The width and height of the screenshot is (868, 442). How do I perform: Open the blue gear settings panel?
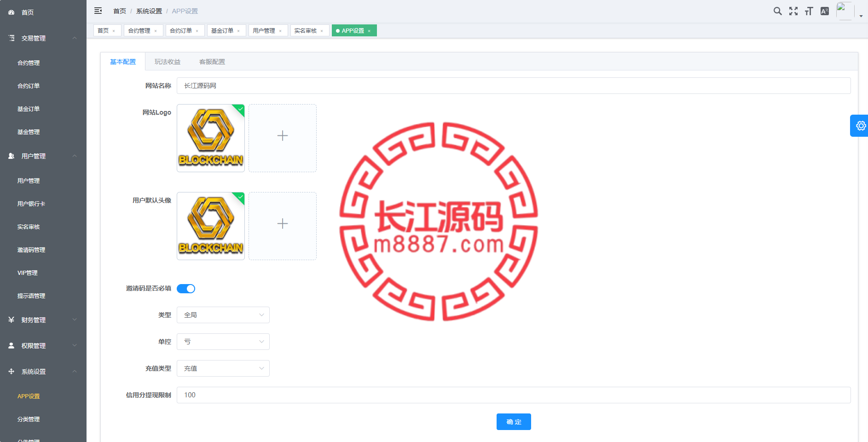(x=860, y=126)
